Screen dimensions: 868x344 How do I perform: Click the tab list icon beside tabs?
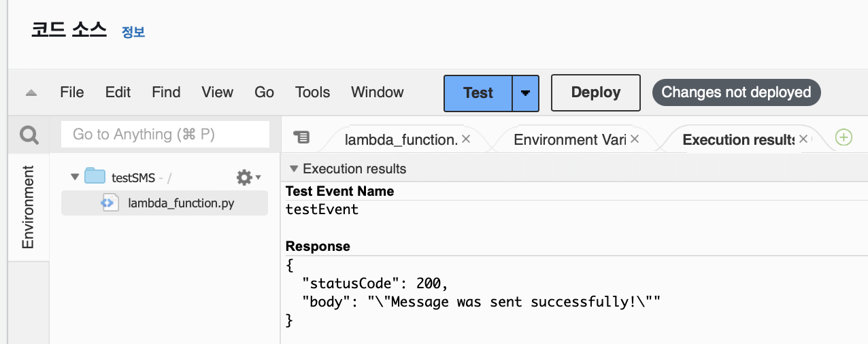click(301, 137)
